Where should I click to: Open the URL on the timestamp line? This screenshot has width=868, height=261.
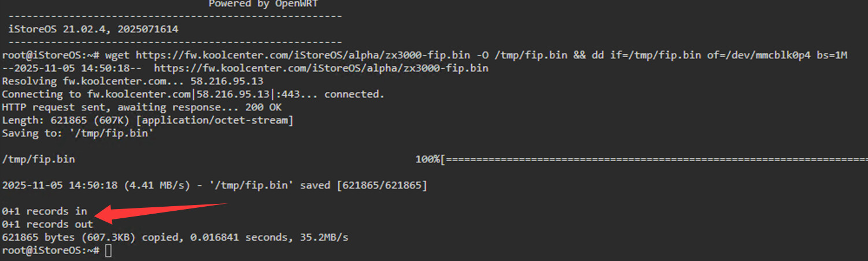point(321,69)
